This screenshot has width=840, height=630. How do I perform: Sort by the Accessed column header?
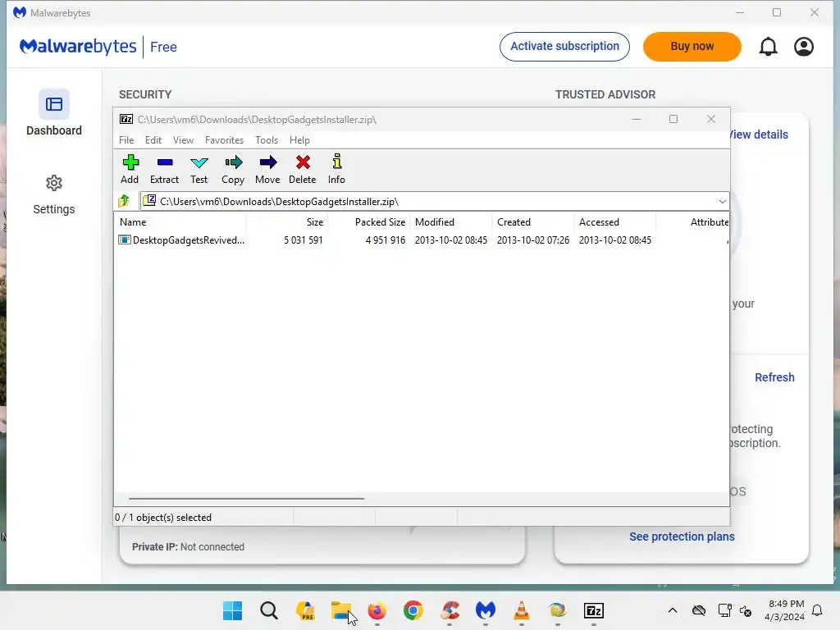tap(615, 221)
